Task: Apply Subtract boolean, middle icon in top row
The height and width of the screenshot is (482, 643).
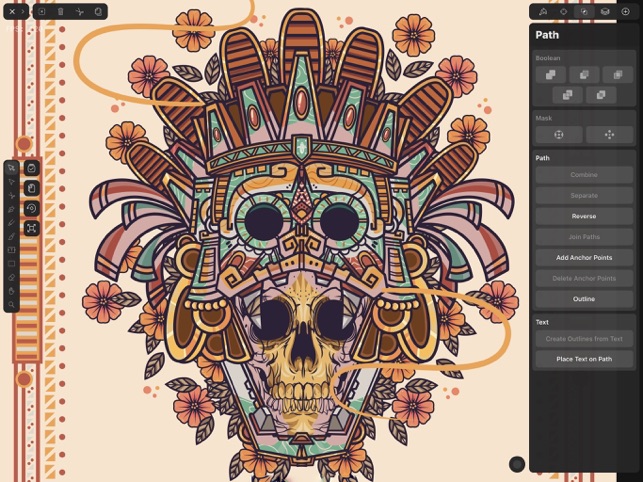Action: coord(584,75)
